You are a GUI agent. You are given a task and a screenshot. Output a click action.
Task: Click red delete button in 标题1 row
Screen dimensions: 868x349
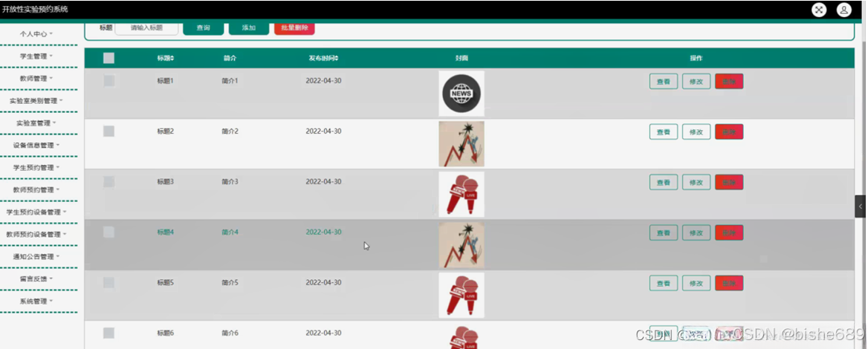(x=729, y=81)
